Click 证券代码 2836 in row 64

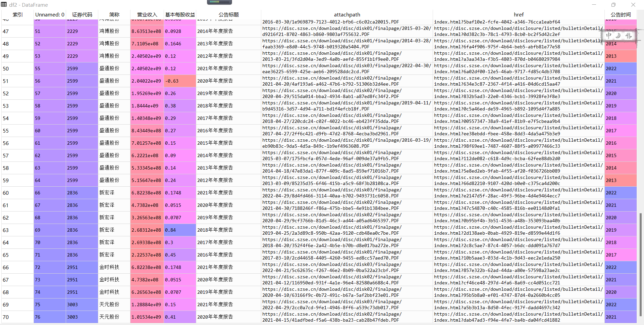(82, 242)
